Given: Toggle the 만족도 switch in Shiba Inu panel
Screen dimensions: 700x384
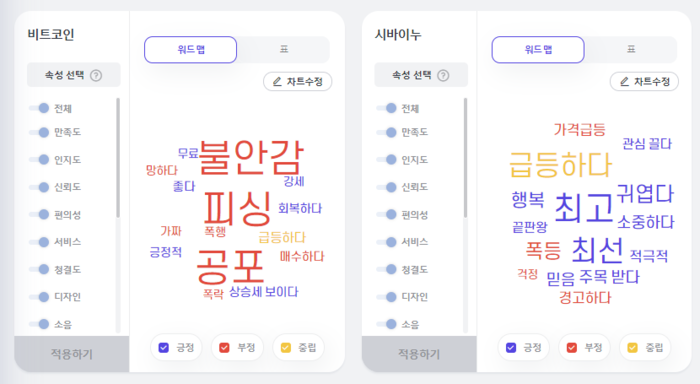Looking at the screenshot, I should (x=387, y=132).
